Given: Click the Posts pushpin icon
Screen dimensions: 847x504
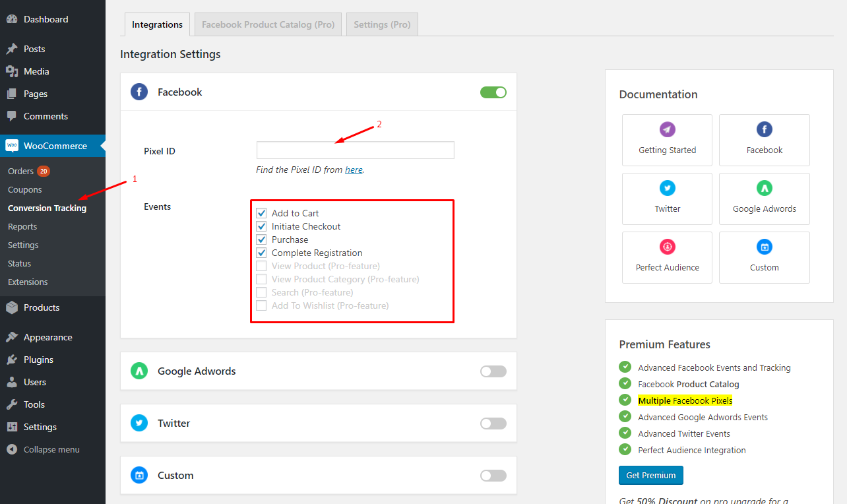Looking at the screenshot, I should [12, 49].
